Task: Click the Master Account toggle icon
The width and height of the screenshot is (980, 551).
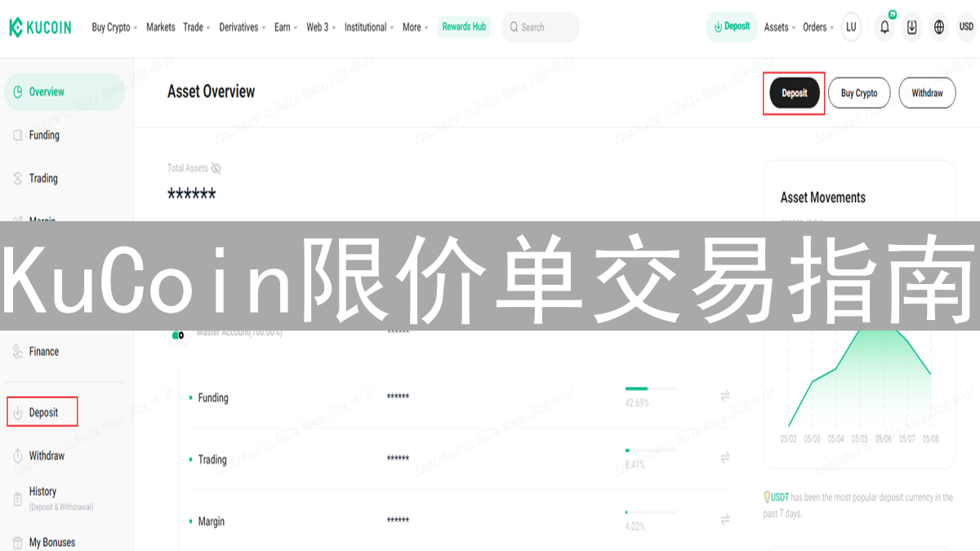Action: tap(177, 335)
